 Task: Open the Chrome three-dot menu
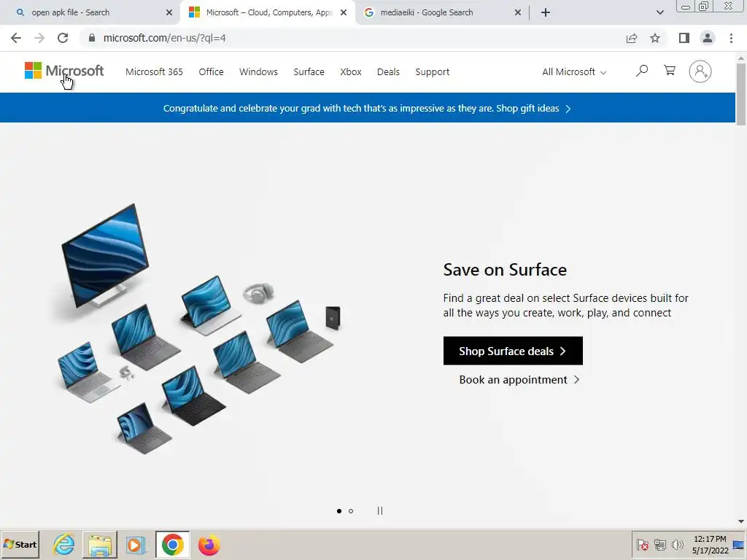[731, 38]
